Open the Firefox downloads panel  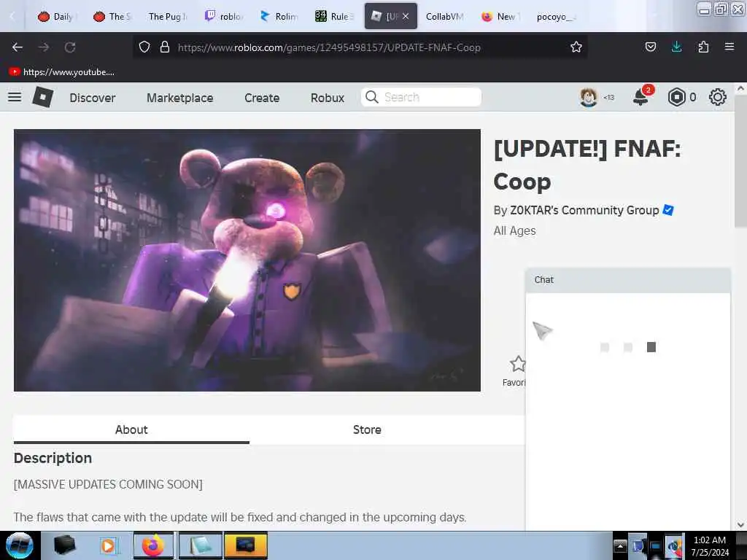click(x=676, y=47)
